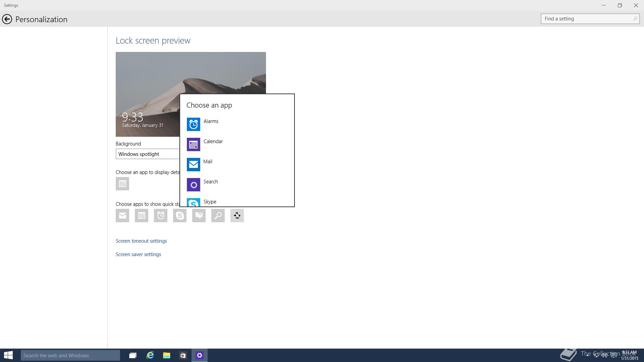Change the speech bubble quick status slot
The width and height of the screenshot is (644, 362).
tap(199, 216)
